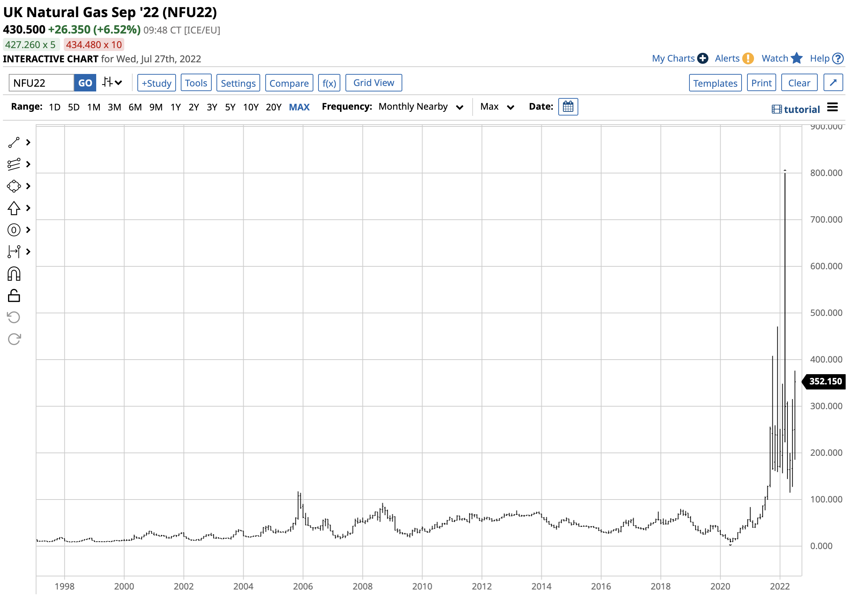This screenshot has height=607, width=868.
Task: Click the Templates button
Action: [x=716, y=83]
